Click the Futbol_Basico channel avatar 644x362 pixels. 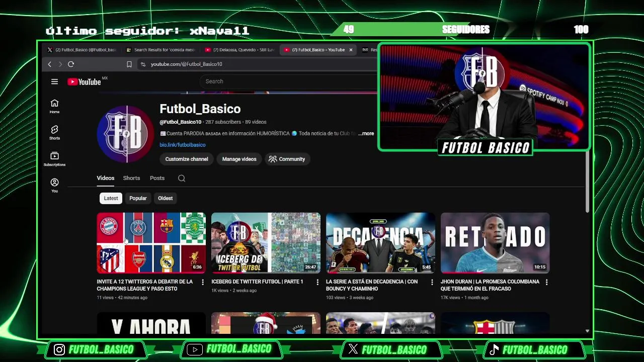click(x=126, y=134)
